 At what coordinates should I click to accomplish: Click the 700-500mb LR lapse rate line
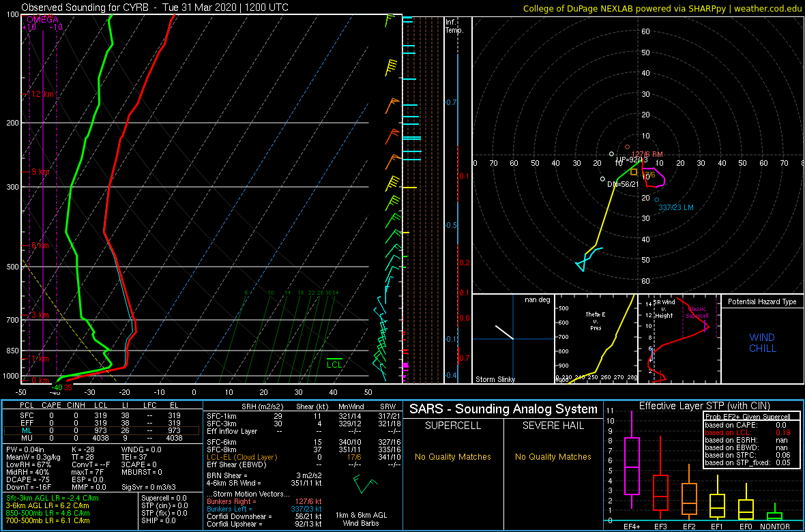point(48,520)
